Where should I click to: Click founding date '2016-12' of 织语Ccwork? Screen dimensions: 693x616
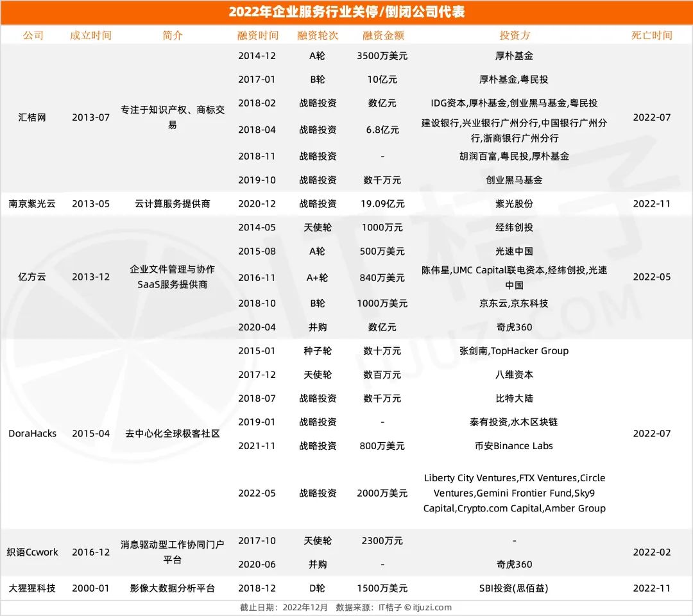(x=90, y=552)
